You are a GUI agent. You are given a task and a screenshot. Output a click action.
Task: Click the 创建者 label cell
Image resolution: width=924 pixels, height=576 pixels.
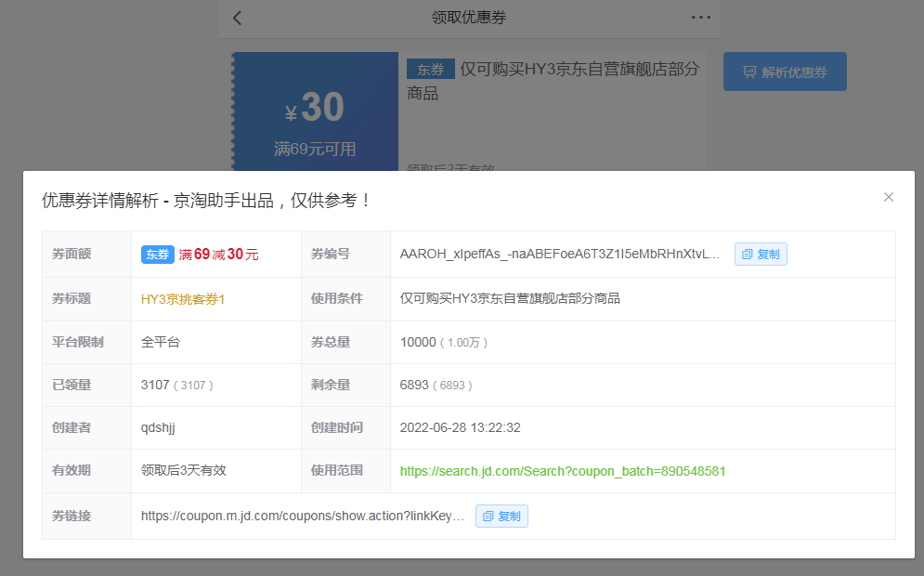click(86, 427)
